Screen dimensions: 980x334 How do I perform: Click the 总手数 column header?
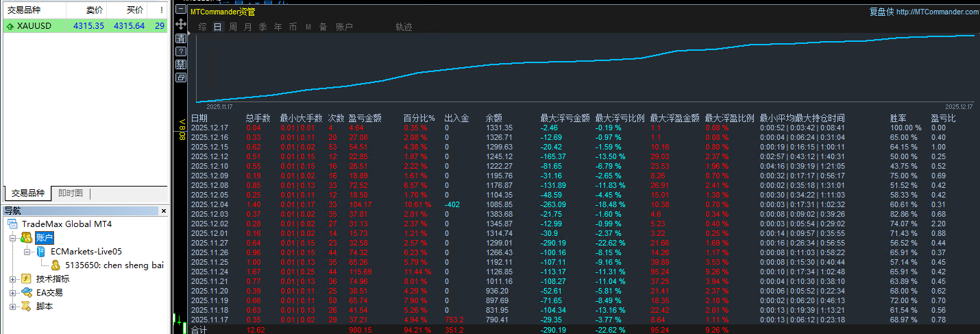click(258, 118)
